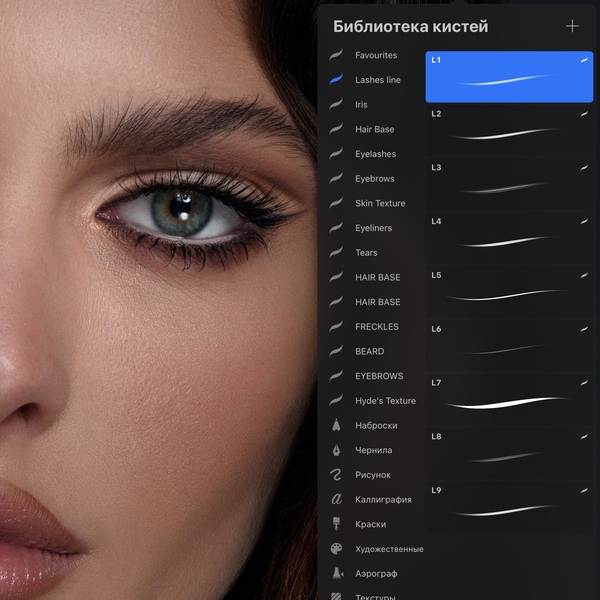Select the L7 brush
The image size is (600, 600).
pos(509,399)
